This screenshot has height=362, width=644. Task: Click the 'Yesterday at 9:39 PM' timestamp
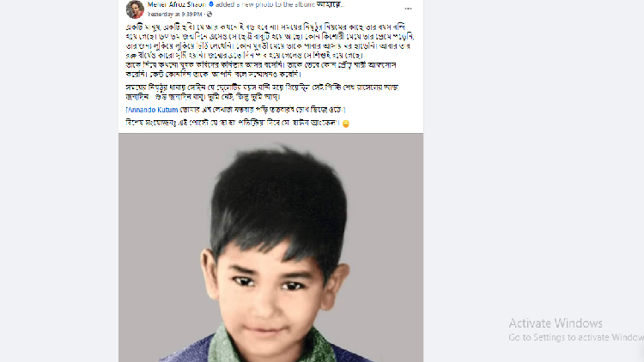(x=175, y=15)
